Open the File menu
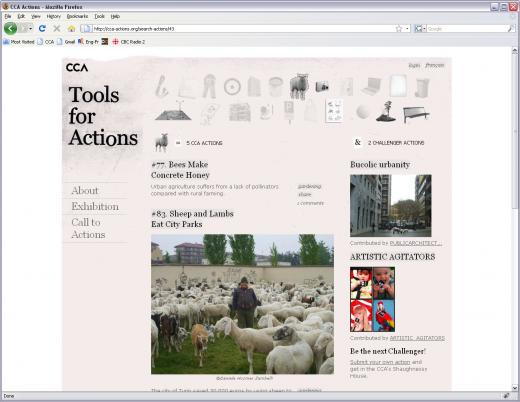This screenshot has width=520, height=402. click(8, 16)
